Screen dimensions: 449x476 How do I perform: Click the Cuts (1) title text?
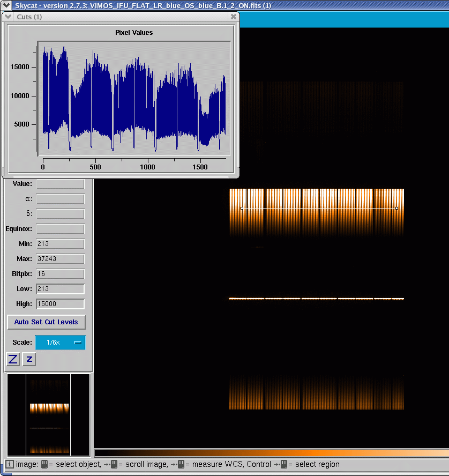pos(29,17)
